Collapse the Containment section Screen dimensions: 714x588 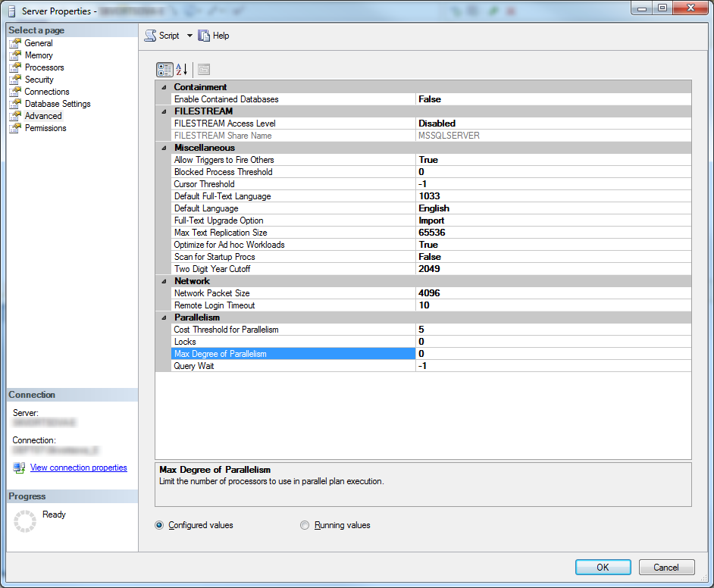pos(164,87)
